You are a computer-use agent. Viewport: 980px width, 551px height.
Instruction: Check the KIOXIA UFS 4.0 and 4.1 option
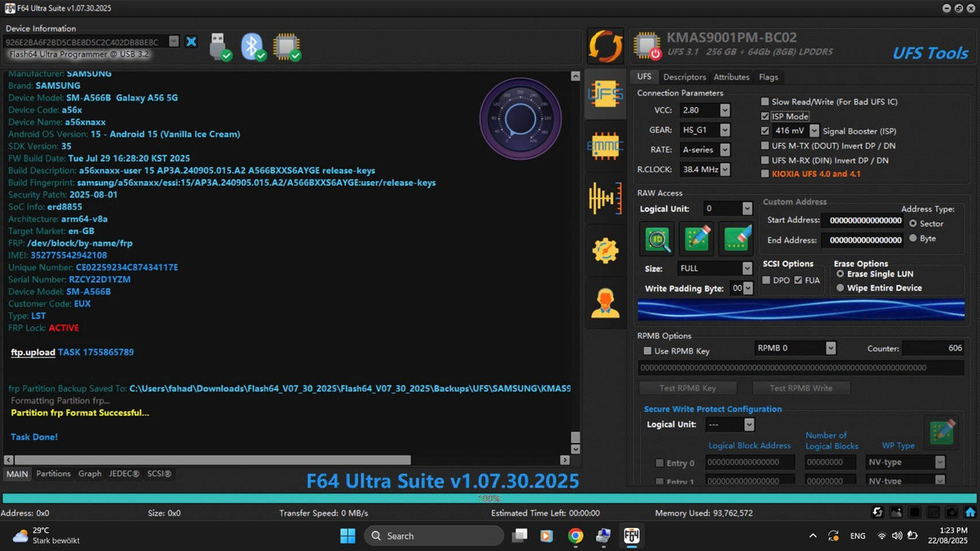[766, 174]
